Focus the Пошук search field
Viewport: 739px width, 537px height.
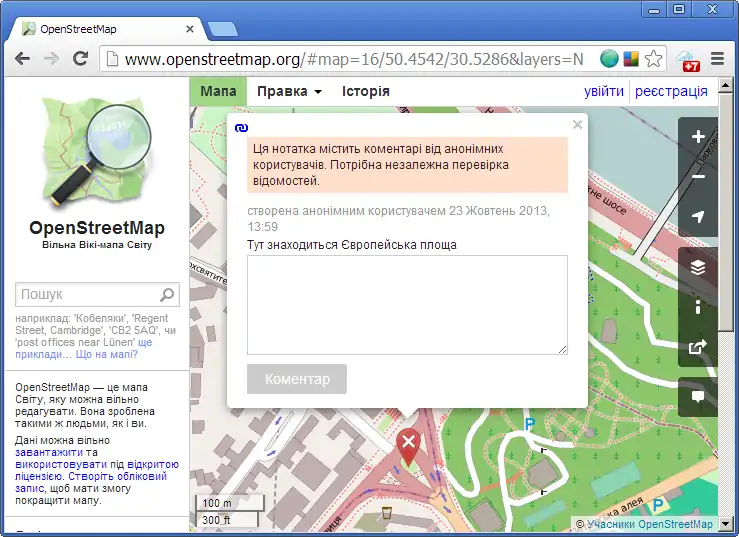click(86, 295)
